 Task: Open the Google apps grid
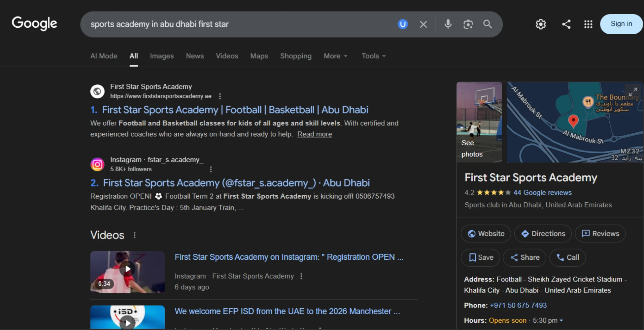[x=588, y=24]
